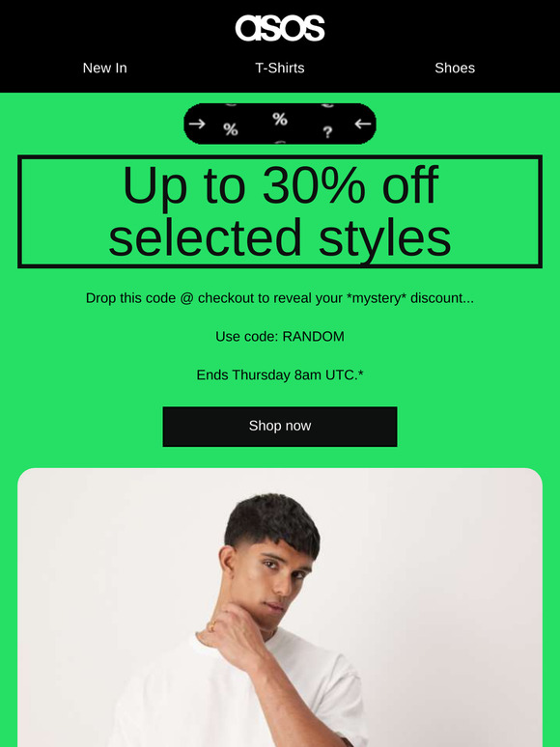Click the 'Up to 30% off' headline box
This screenshot has width=560, height=747.
[x=280, y=211]
